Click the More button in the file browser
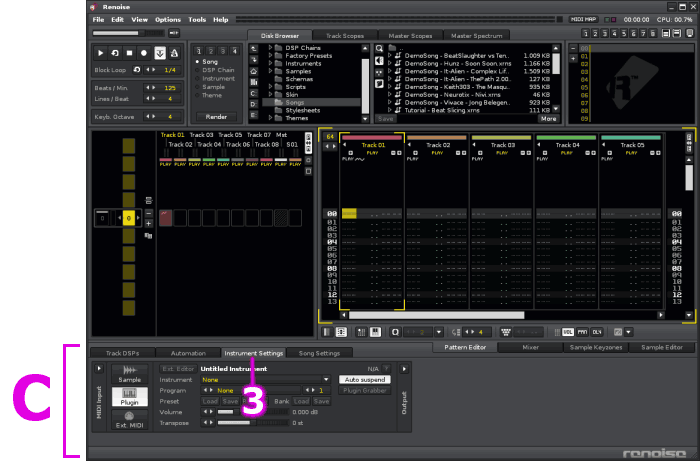Viewport: 700px width, 461px height. pyautogui.click(x=549, y=119)
